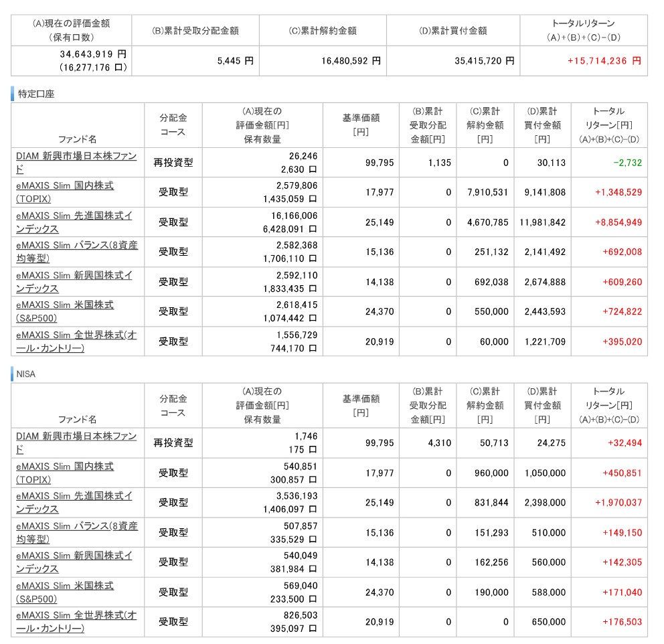Click the valuation 2,579,806 in 特定口座 table
The width and height of the screenshot is (664, 644).
pyautogui.click(x=297, y=186)
